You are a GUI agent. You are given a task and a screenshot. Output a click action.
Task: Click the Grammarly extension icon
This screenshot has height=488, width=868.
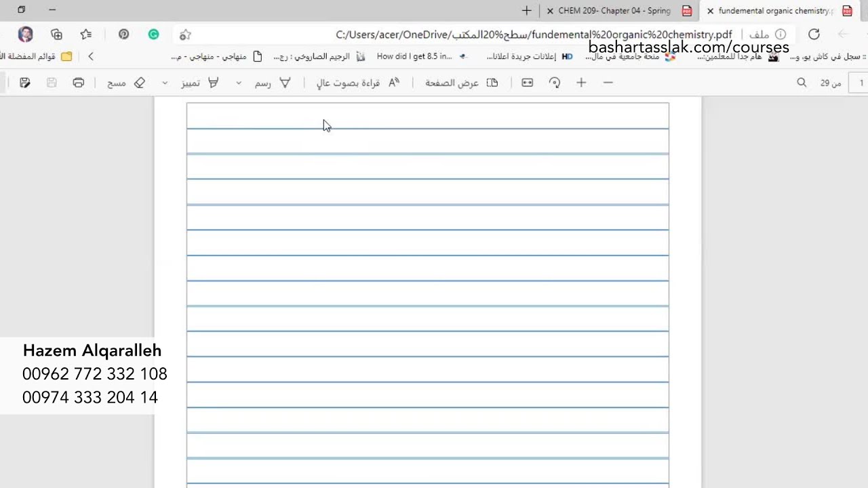coord(154,35)
